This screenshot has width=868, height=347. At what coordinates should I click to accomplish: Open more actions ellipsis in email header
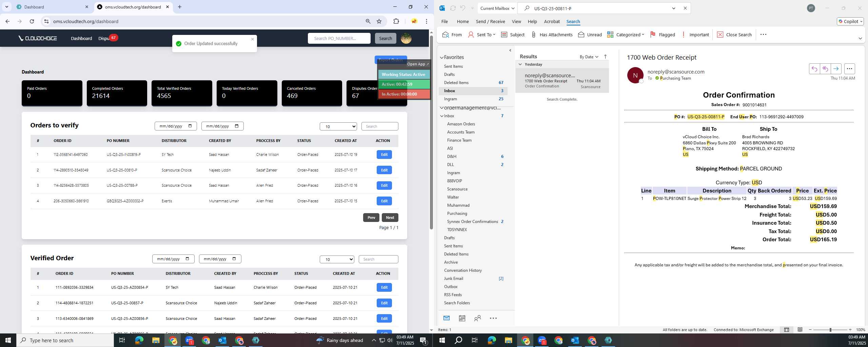849,69
